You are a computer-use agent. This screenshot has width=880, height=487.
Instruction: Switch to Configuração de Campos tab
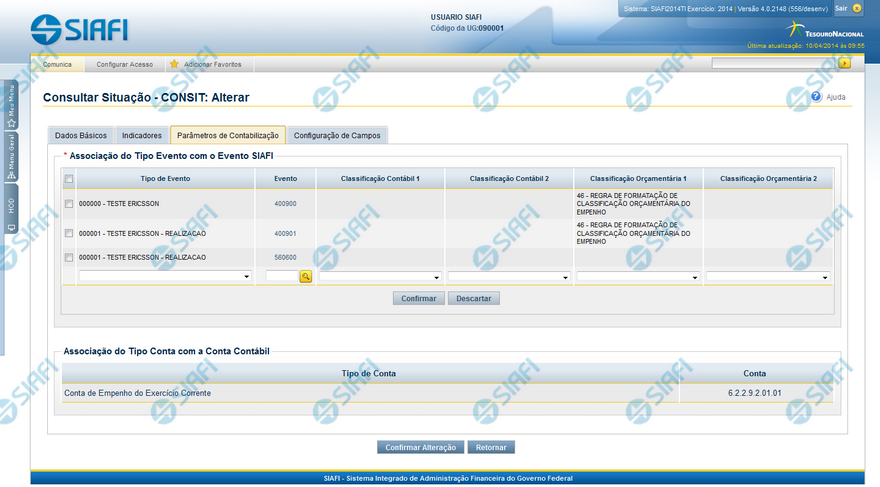336,135
